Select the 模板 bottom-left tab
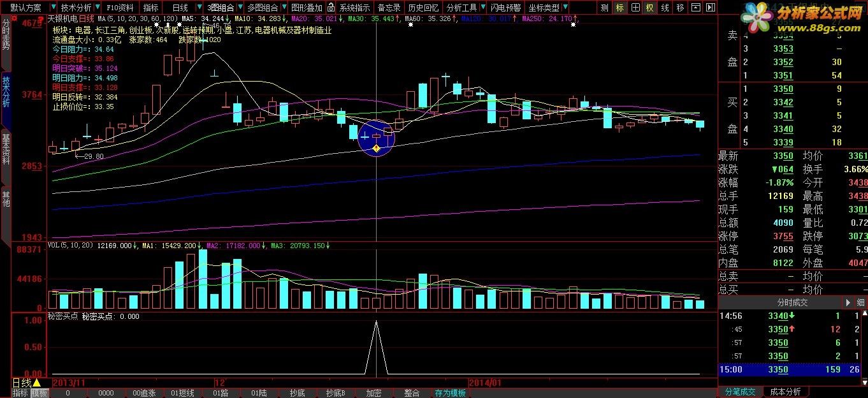Screen dimensions: 868x398 [40, 393]
